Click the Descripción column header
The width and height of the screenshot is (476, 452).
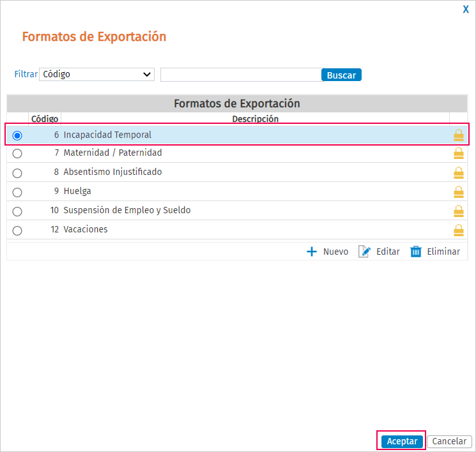click(256, 119)
